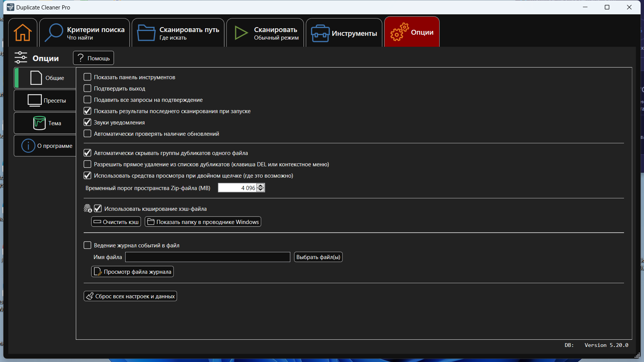The image size is (644, 362).
Task: Decrease Zip threshold with down spinner arrow
Action: coord(261,190)
